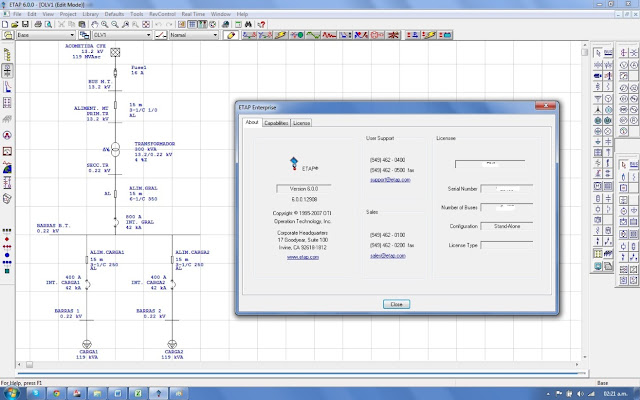
Task: Create a new project with New icon
Action: [x=5, y=24]
